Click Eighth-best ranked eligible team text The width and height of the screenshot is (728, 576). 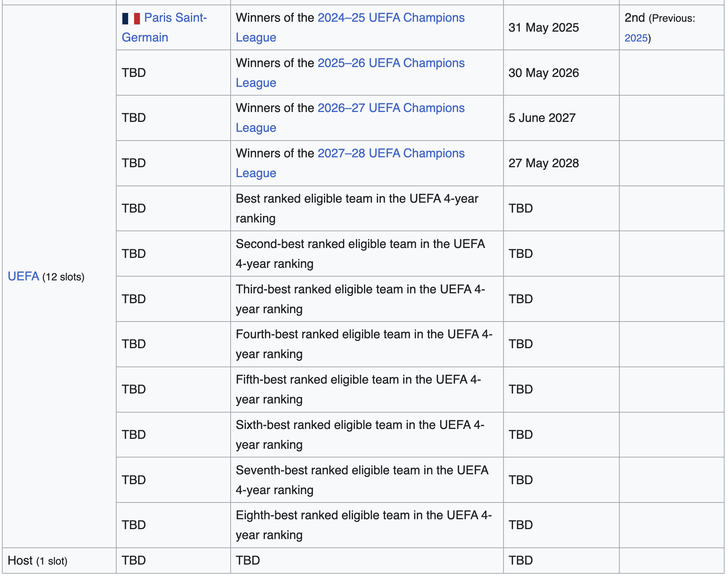(x=364, y=525)
